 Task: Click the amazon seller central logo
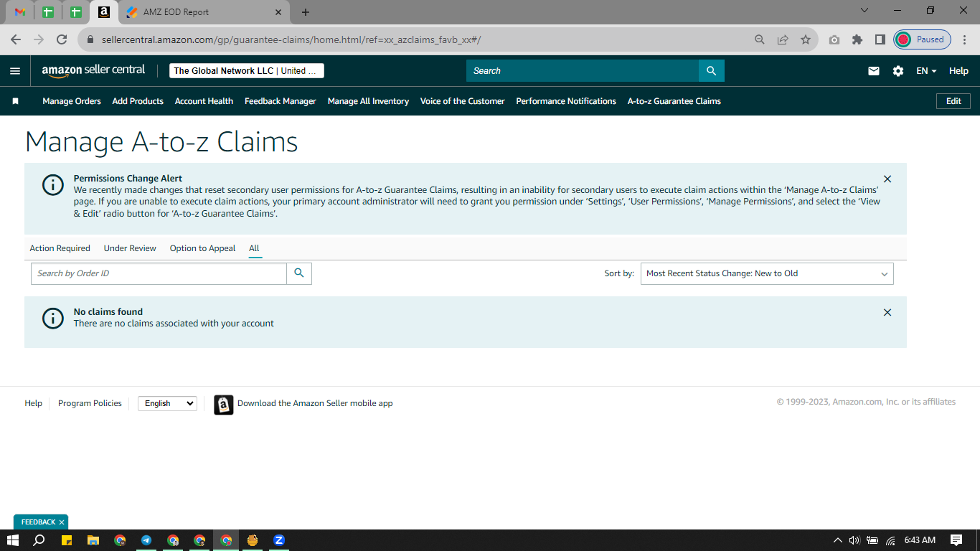point(93,70)
